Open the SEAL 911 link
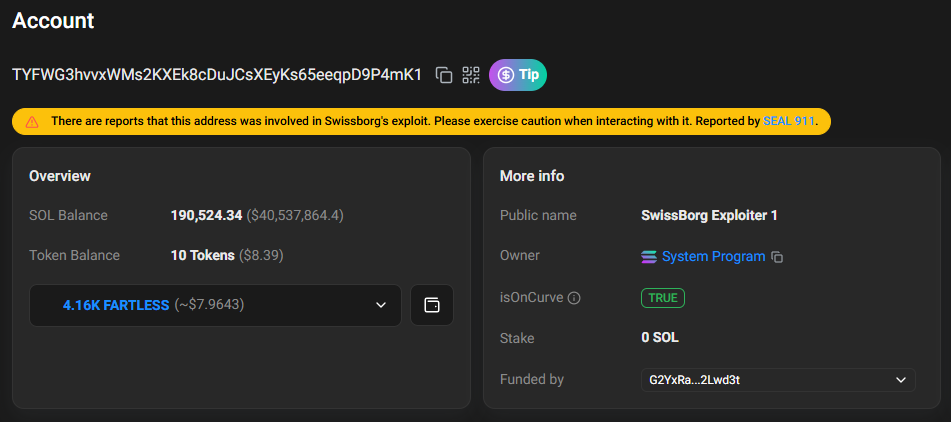Screen dimensions: 951x422 pos(789,121)
